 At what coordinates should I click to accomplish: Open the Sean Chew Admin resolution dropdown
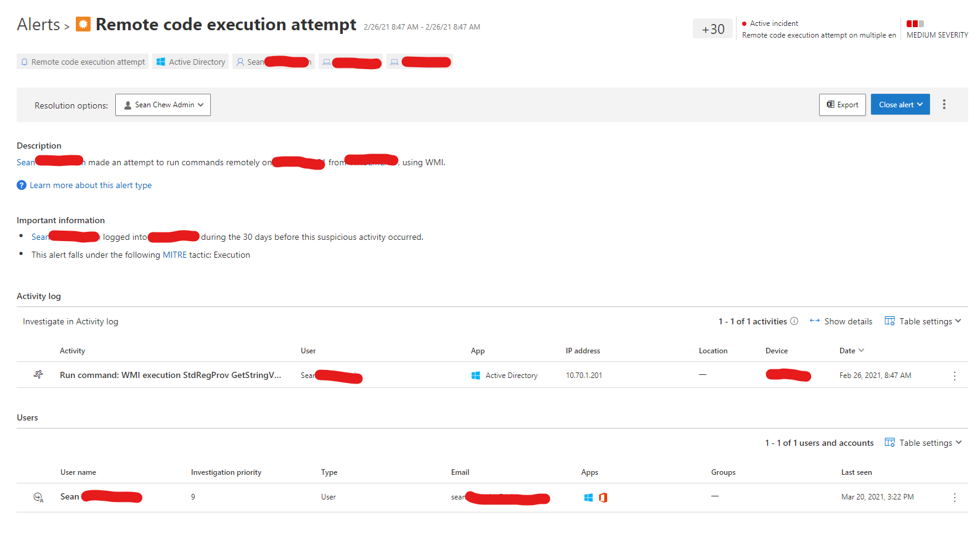(x=163, y=105)
